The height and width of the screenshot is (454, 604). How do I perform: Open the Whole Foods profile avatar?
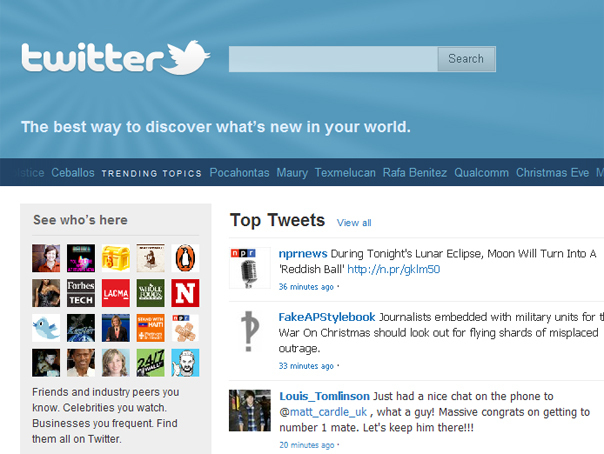coord(151,293)
